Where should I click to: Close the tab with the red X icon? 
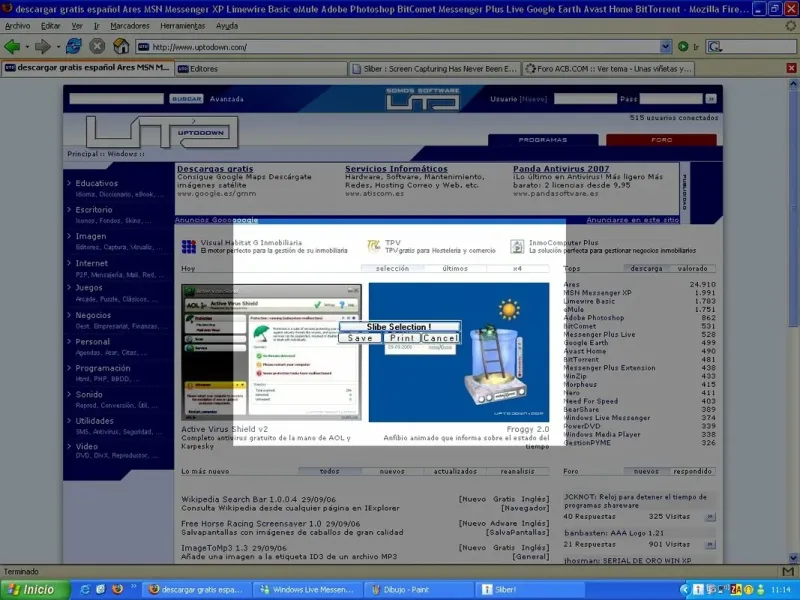pyautogui.click(x=791, y=68)
